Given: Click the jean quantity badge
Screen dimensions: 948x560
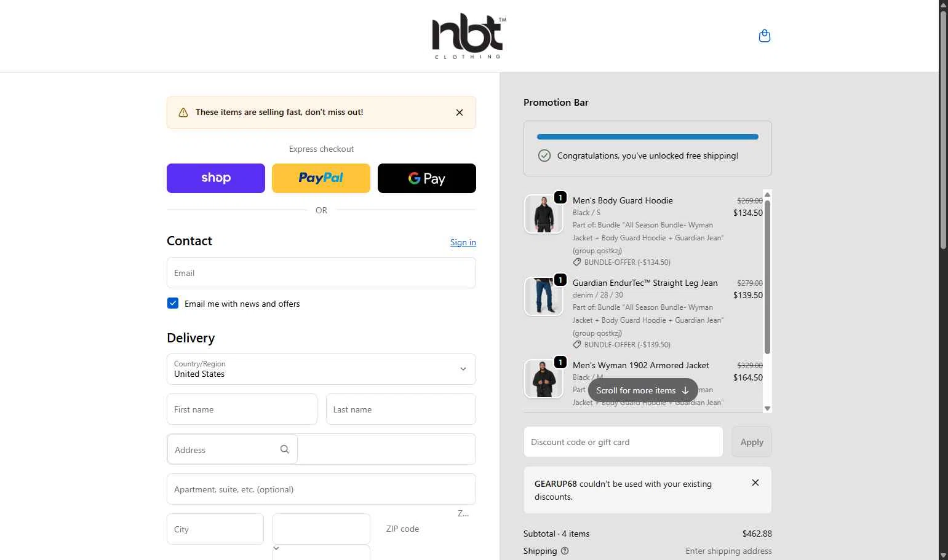Looking at the screenshot, I should point(560,280).
